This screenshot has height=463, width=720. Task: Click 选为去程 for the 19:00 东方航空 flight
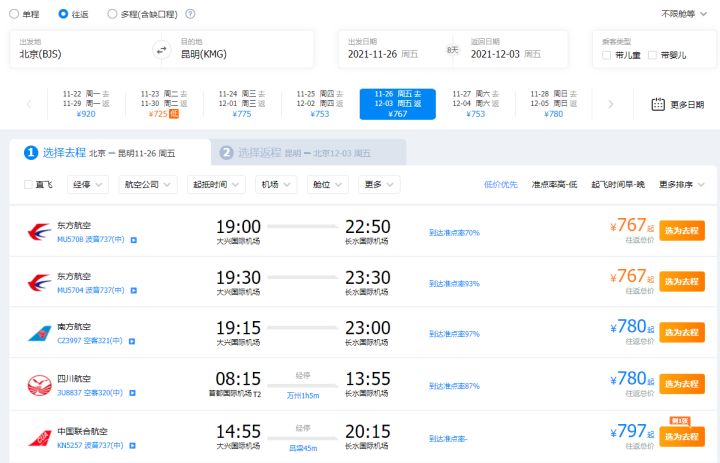click(x=682, y=230)
